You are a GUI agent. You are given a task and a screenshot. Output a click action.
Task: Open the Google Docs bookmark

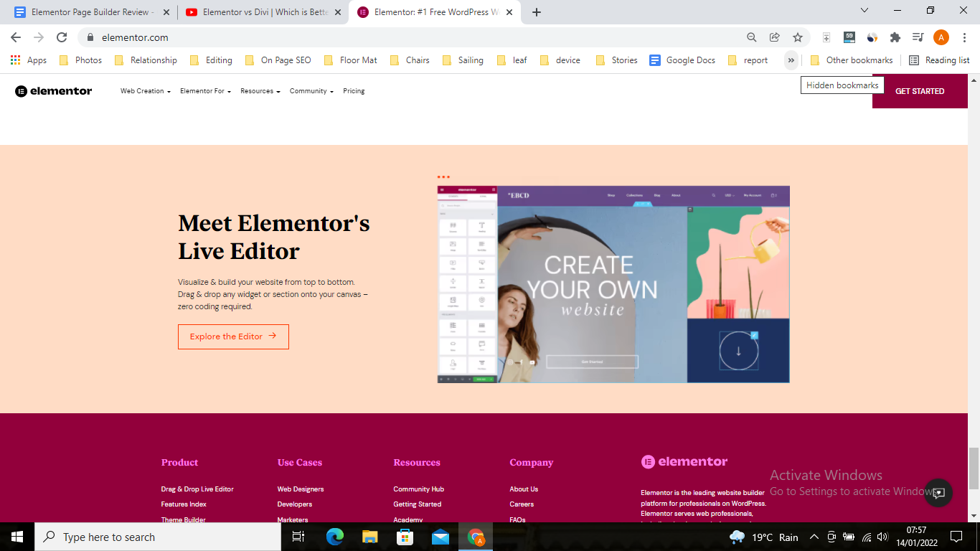(682, 60)
